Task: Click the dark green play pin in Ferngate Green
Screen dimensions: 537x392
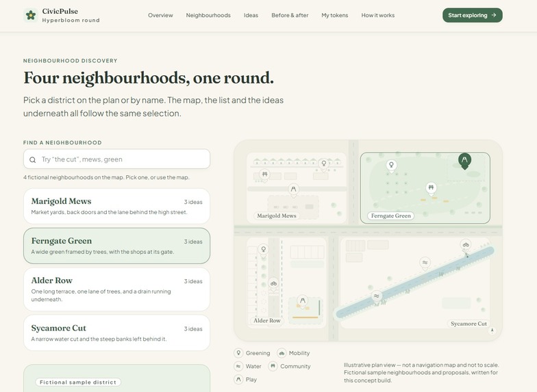Action: pos(464,160)
